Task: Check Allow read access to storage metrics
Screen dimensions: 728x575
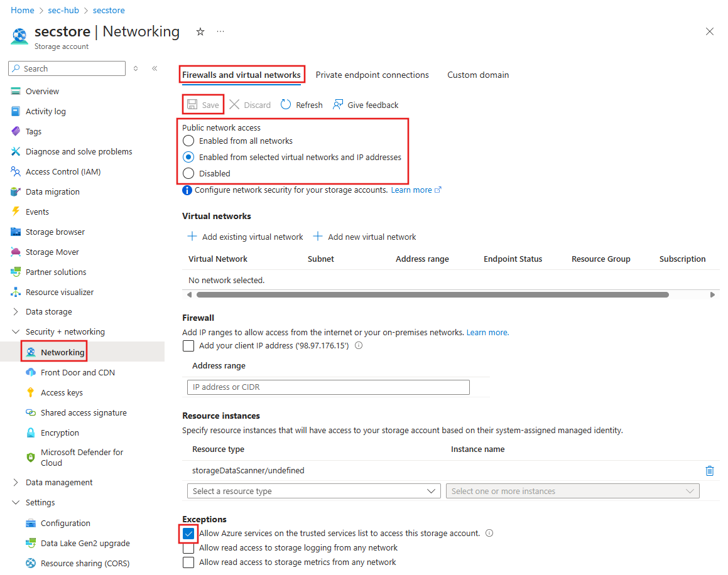Action: (188, 562)
